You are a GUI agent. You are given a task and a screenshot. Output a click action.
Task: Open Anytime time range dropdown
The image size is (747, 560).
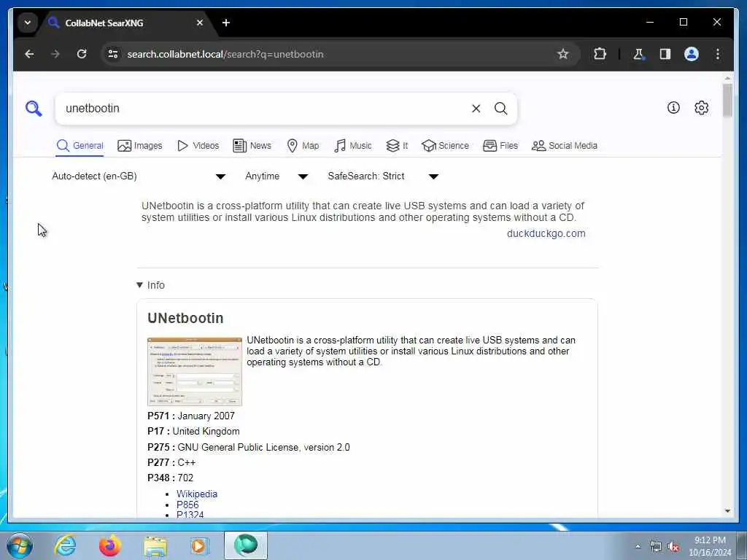pos(276,176)
